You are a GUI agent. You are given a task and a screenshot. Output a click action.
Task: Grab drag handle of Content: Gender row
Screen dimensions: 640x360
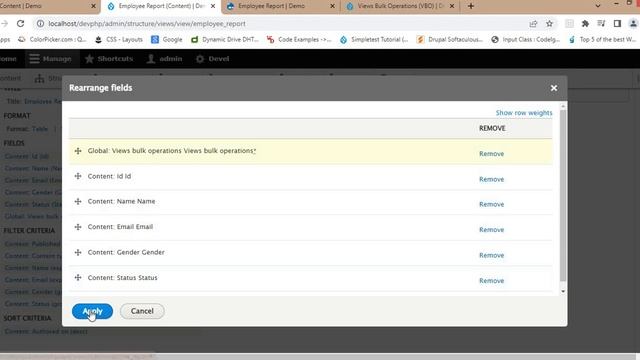[78, 253]
